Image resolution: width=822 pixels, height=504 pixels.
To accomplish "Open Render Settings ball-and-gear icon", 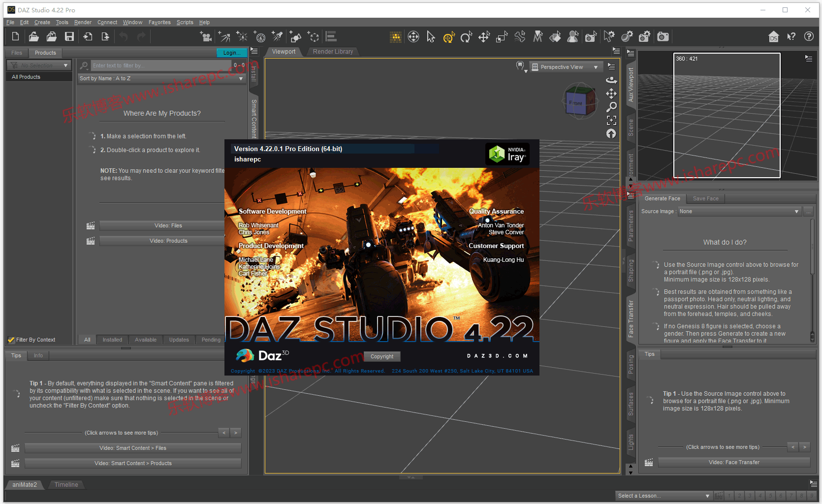I will point(627,36).
